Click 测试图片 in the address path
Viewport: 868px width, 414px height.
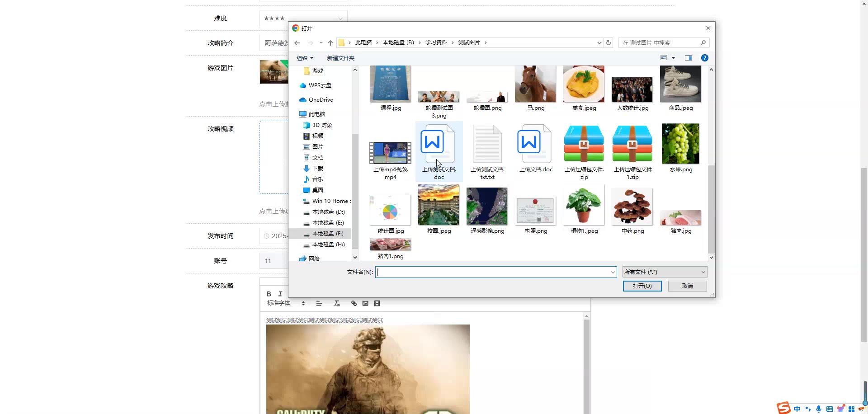[469, 42]
